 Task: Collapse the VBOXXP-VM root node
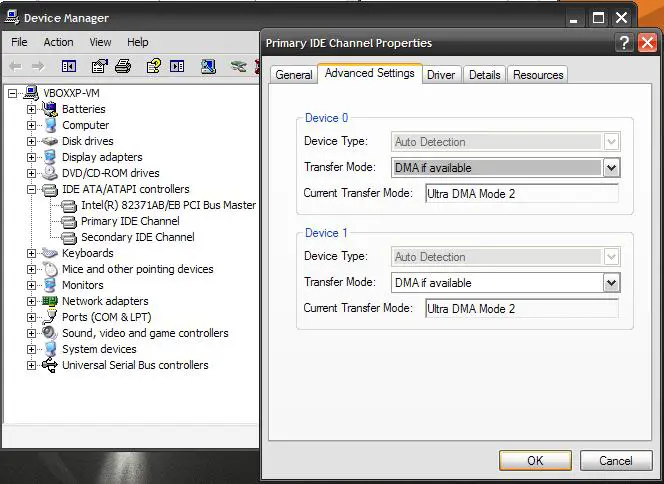click(13, 93)
